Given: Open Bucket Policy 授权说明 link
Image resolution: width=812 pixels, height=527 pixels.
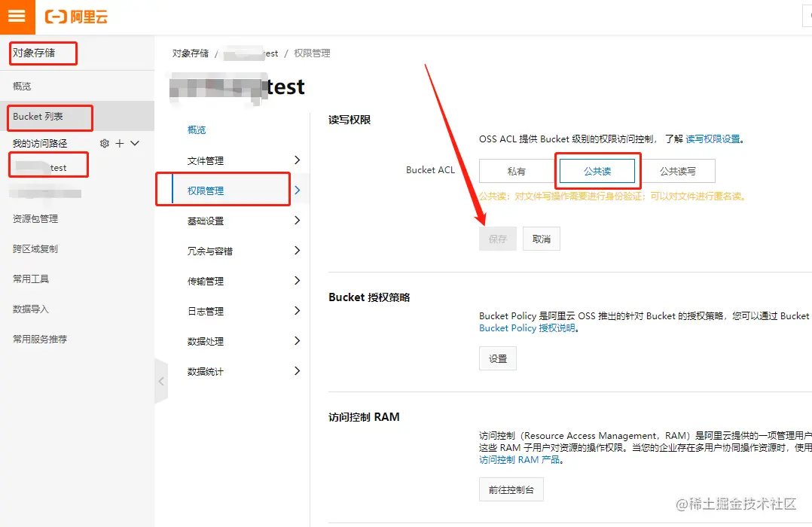Looking at the screenshot, I should (527, 327).
